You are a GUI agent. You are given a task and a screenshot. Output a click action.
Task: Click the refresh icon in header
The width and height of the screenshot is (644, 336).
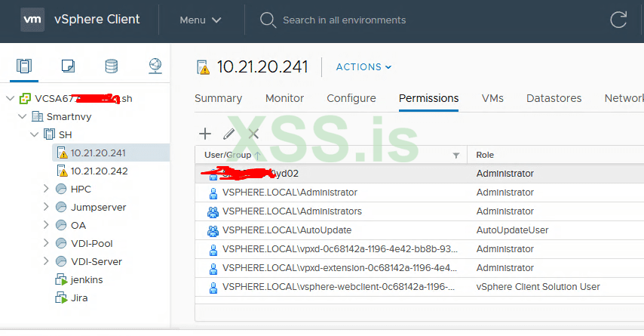(618, 20)
